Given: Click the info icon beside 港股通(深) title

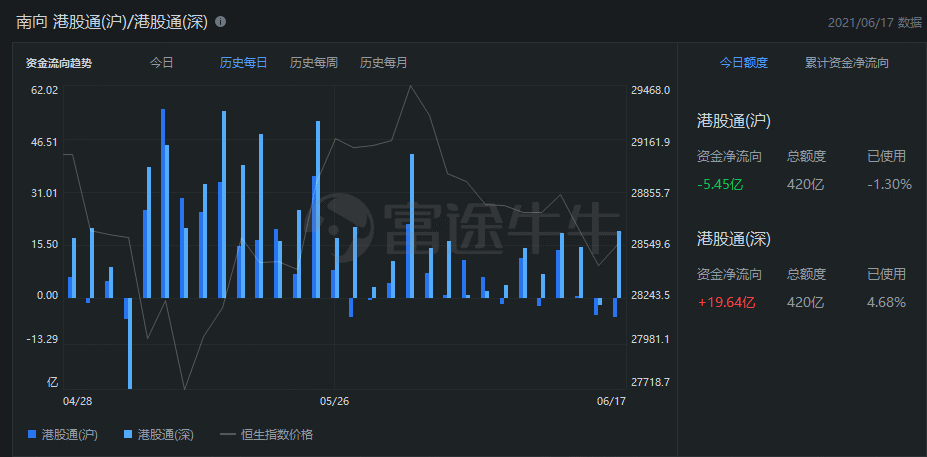Looking at the screenshot, I should [221, 22].
